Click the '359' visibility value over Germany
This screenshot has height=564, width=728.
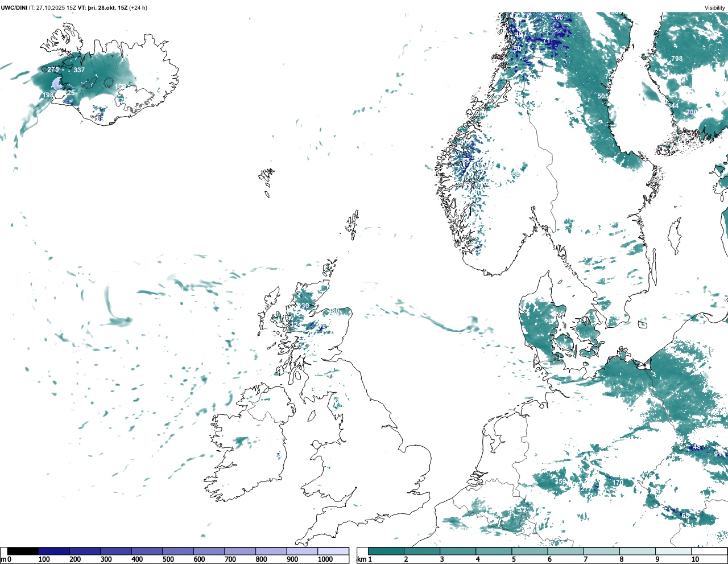coord(561,482)
